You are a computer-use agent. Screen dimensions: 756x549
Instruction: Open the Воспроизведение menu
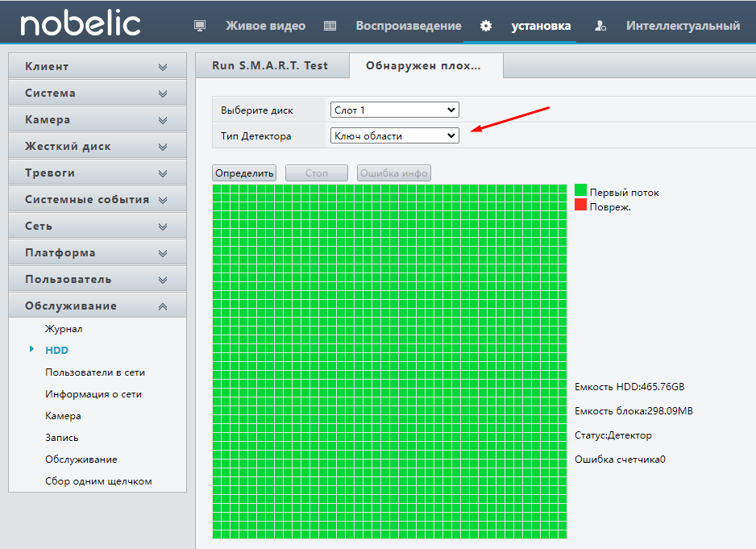pos(409,26)
